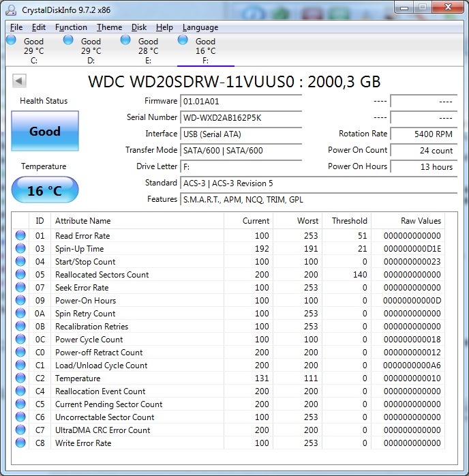469x476 pixels.
Task: Switch to the C: drive tab
Action: (x=34, y=50)
